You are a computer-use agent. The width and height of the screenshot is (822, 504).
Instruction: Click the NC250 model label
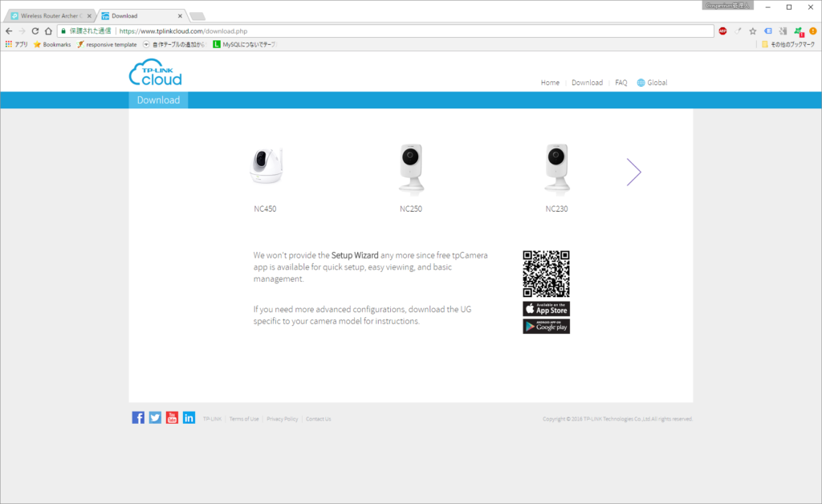411,209
